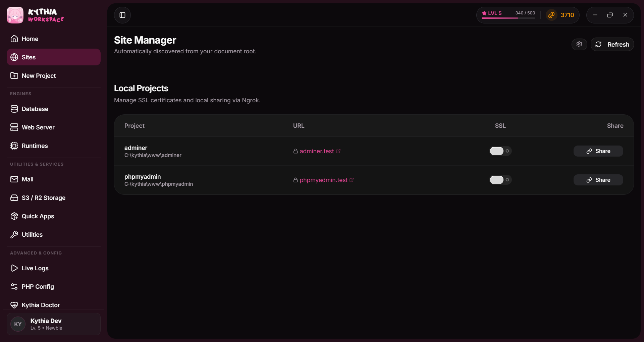
Task: Click the 340 / 500 XP value
Action: tap(525, 13)
